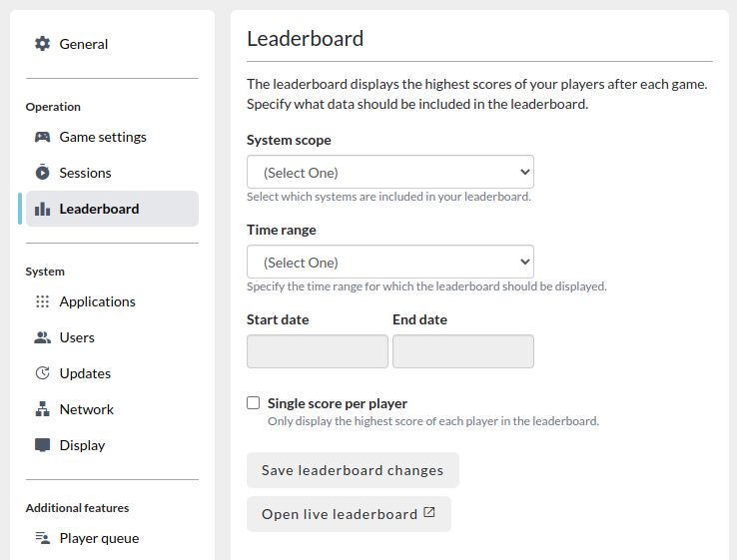Image resolution: width=737 pixels, height=560 pixels.
Task: Click the Display monitor icon
Action: click(x=42, y=445)
